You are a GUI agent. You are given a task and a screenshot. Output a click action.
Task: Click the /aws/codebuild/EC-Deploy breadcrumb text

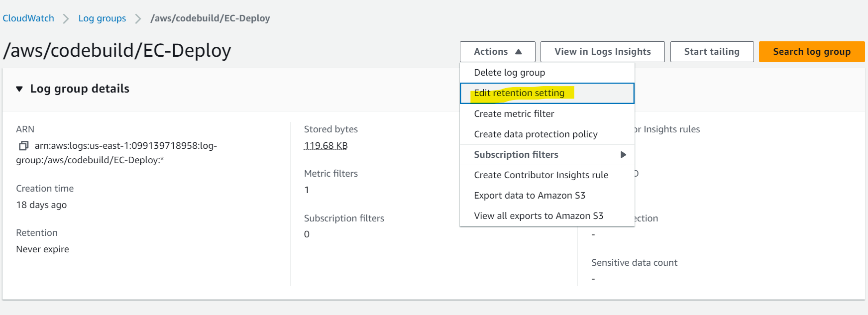210,18
